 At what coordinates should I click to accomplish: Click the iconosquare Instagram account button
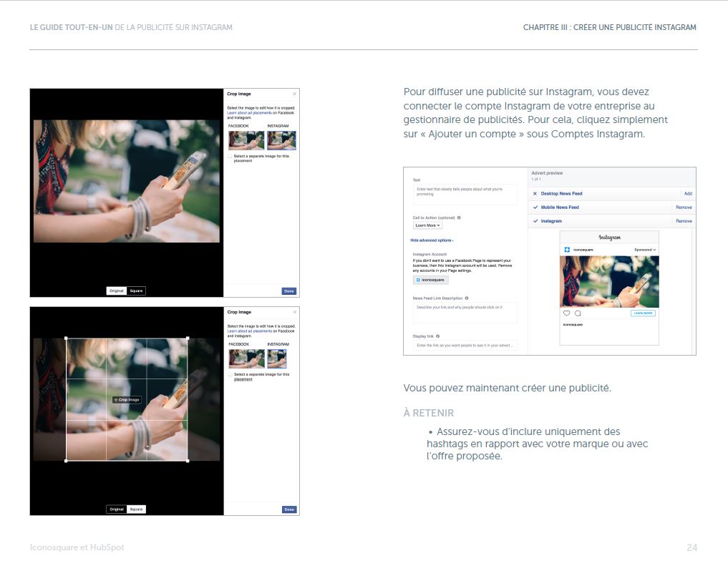pyautogui.click(x=430, y=280)
